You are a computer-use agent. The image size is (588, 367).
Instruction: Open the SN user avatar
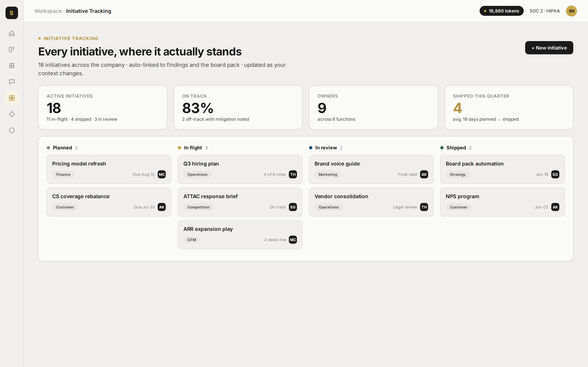coord(571,11)
